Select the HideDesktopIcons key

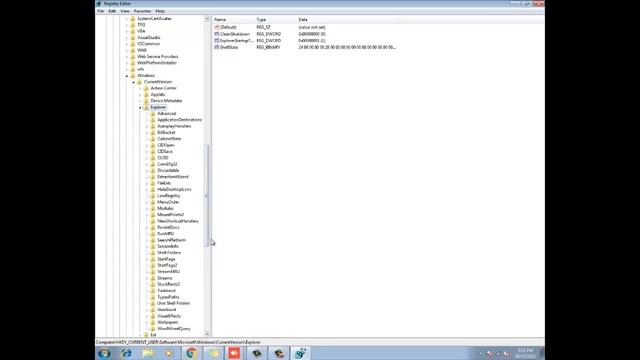click(174, 189)
